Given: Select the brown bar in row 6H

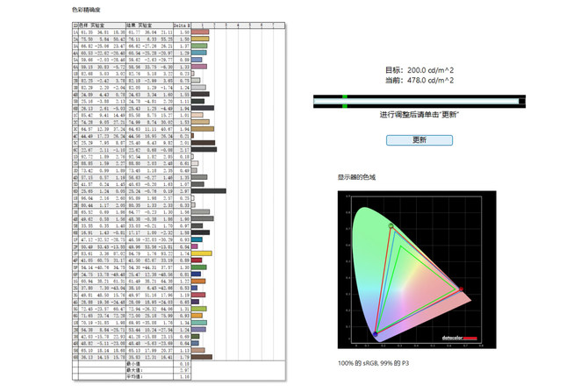Looking at the screenshot, I should (x=202, y=357).
